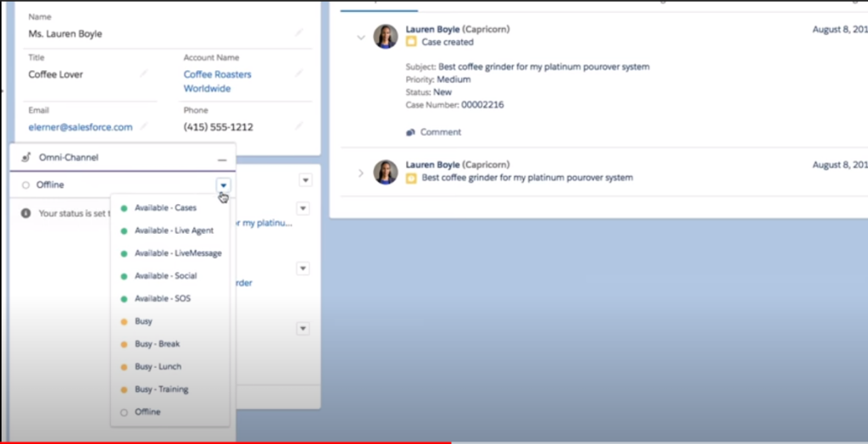Edit the Title field with pencil icon

(x=143, y=74)
